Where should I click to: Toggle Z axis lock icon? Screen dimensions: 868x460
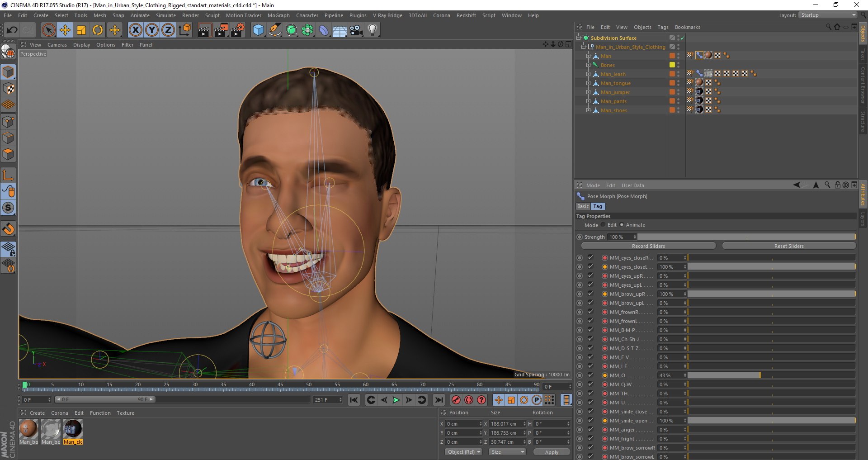(168, 30)
